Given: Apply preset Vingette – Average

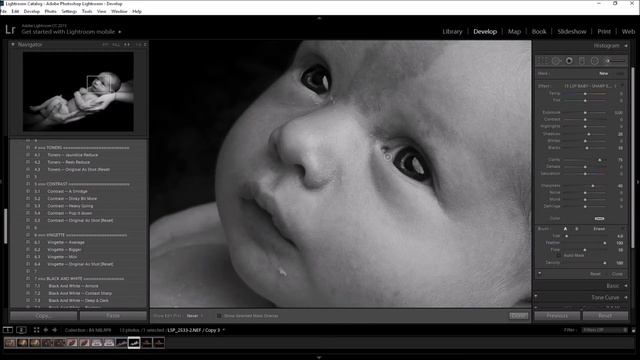Looking at the screenshot, I should tap(65, 242).
